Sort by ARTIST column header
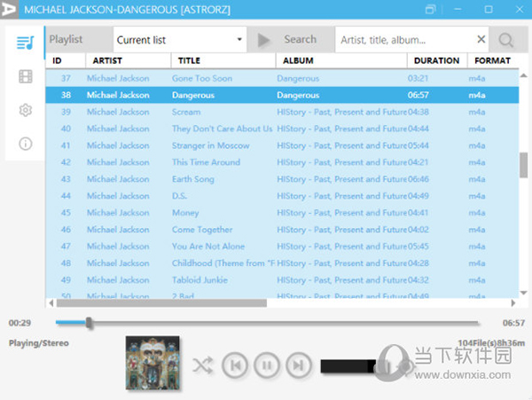This screenshot has width=532, height=400. (107, 60)
